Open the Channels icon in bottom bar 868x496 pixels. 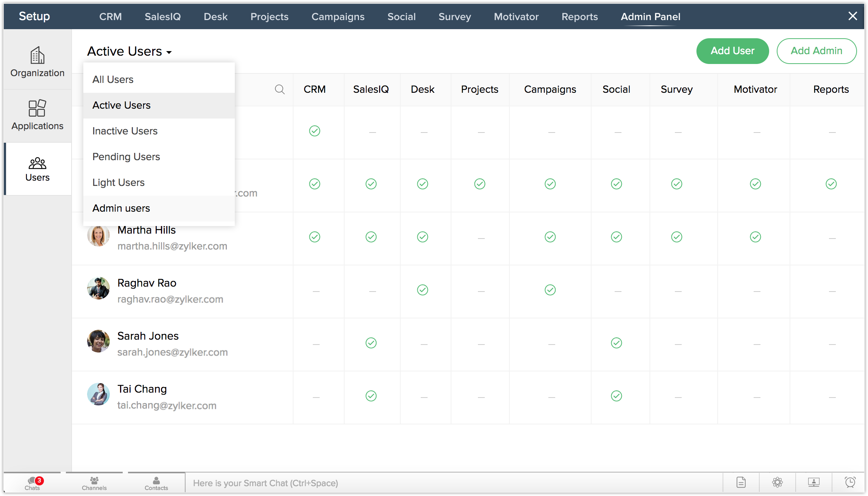click(x=94, y=483)
